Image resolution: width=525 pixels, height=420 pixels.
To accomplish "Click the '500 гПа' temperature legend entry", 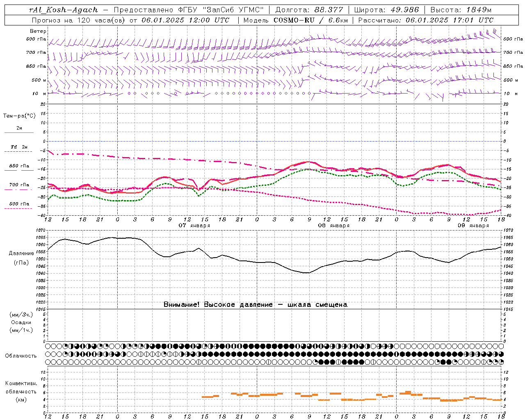I will coord(19,204).
